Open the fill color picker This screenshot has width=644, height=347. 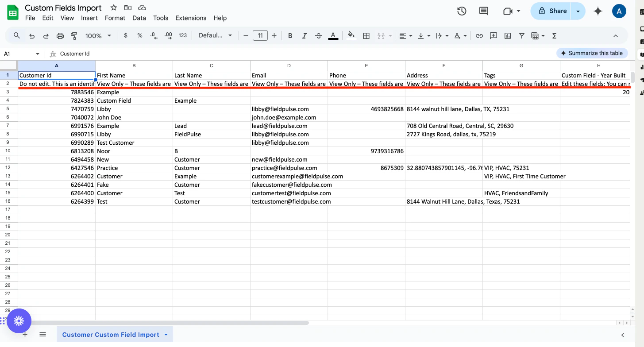351,36
